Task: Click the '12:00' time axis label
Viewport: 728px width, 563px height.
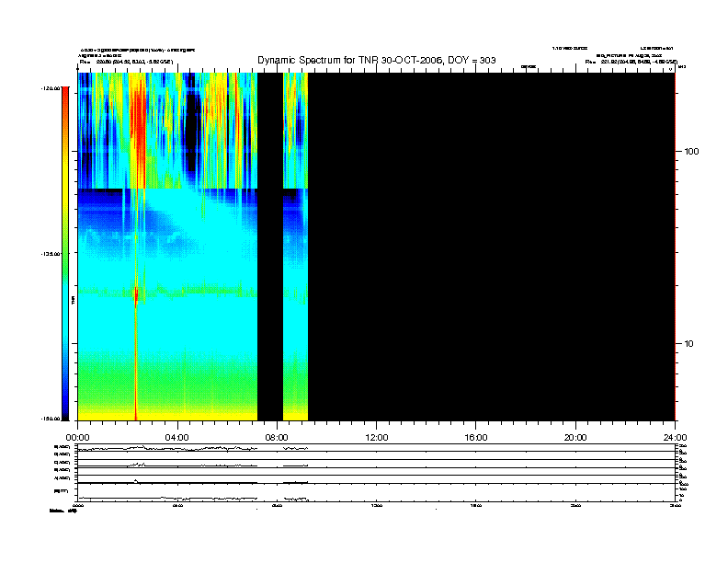Action: coord(377,438)
